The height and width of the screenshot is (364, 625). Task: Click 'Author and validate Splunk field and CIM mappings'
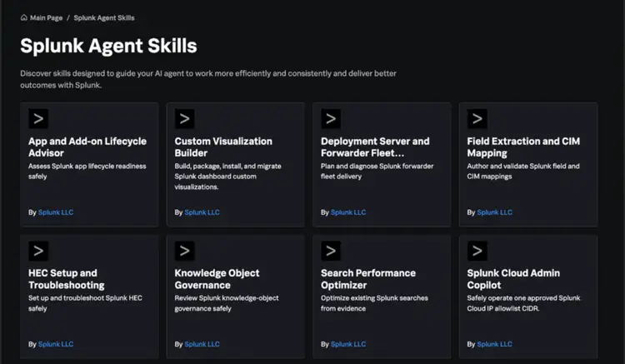(x=523, y=172)
